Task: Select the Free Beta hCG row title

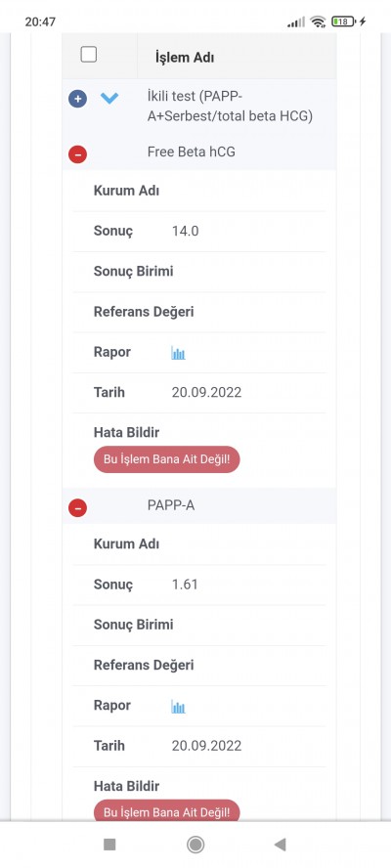Action: click(x=191, y=152)
